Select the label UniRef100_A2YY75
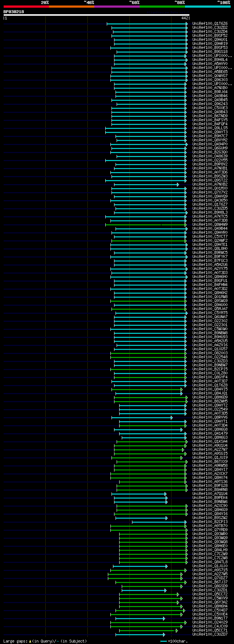 click(x=210, y=268)
